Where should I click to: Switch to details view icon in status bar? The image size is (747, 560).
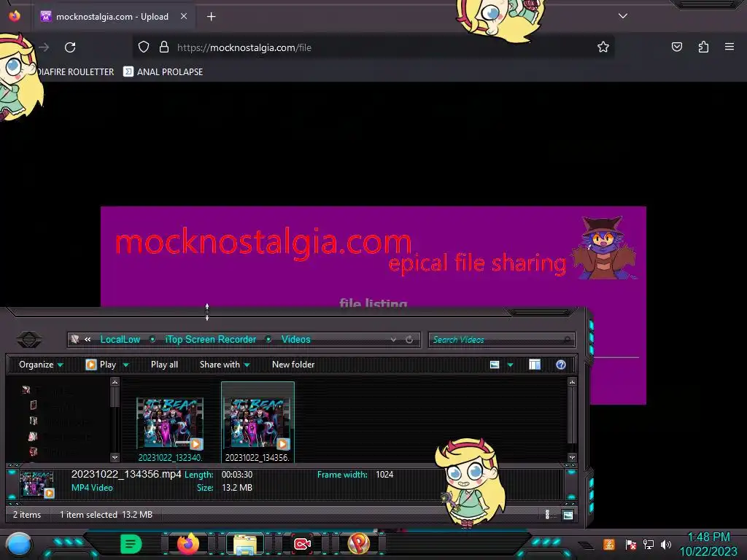[x=548, y=515]
